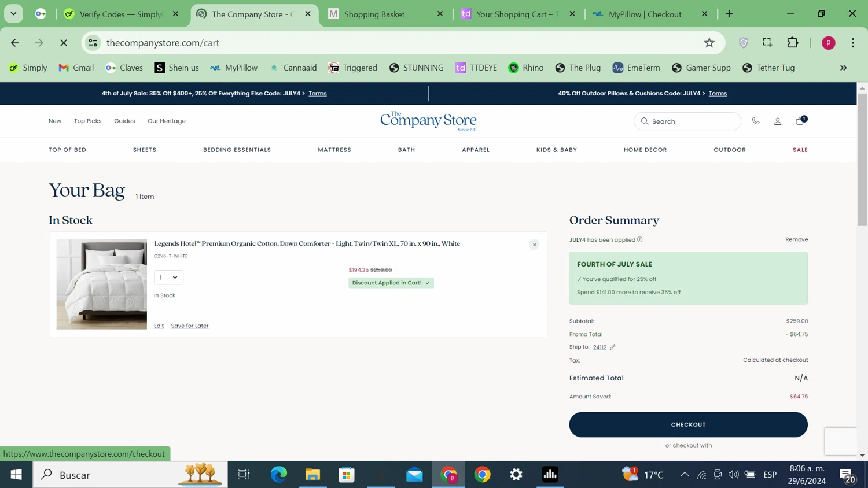Screen dimensions: 868x488
Task: Open the shield extension icon
Action: (x=744, y=43)
